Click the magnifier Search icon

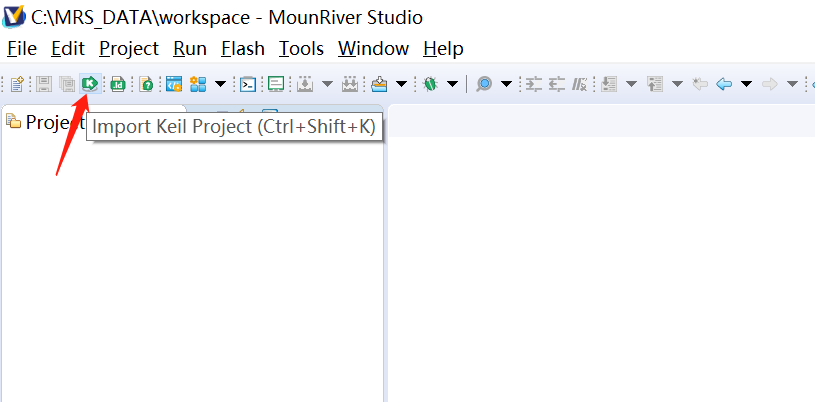pos(484,84)
